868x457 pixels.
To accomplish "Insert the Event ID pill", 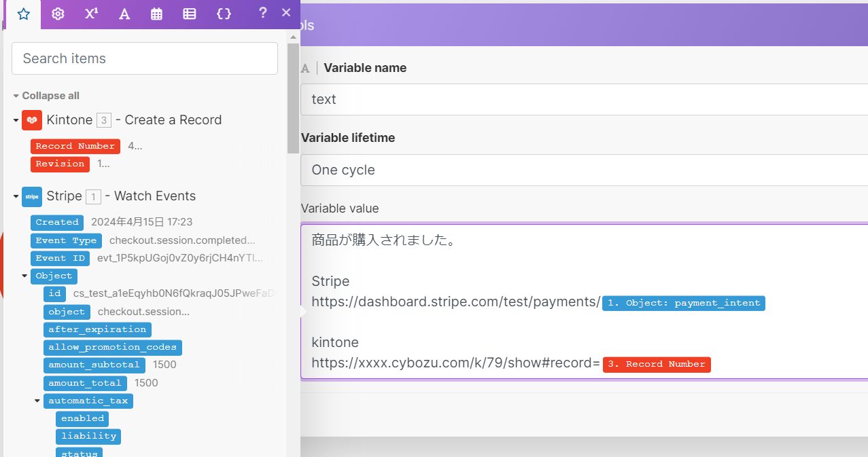I will pos(60,258).
